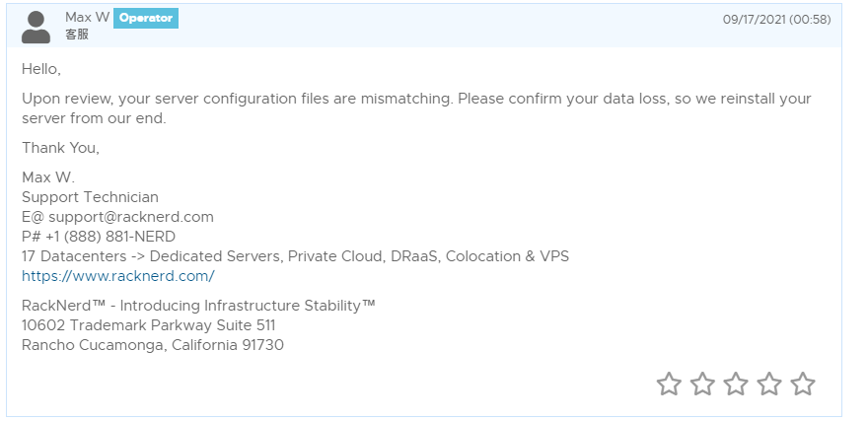Image resolution: width=868 pixels, height=421 pixels.
Task: Click the operator's profile avatar icon
Action: click(x=36, y=28)
